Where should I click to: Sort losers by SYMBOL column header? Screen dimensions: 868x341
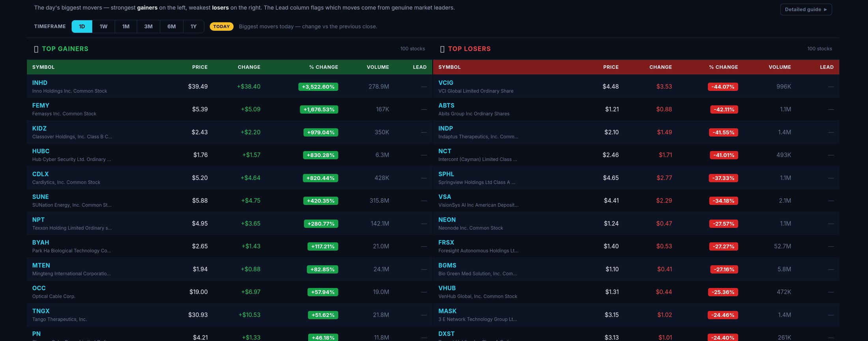click(449, 67)
